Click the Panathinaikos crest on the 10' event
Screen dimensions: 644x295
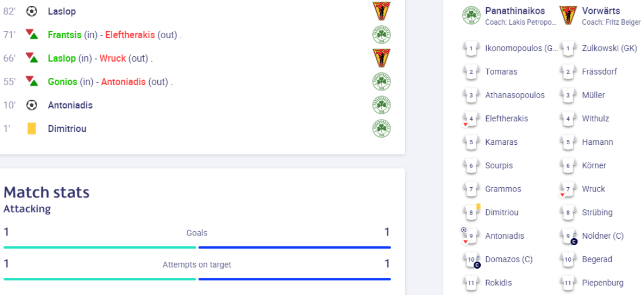[x=382, y=105]
